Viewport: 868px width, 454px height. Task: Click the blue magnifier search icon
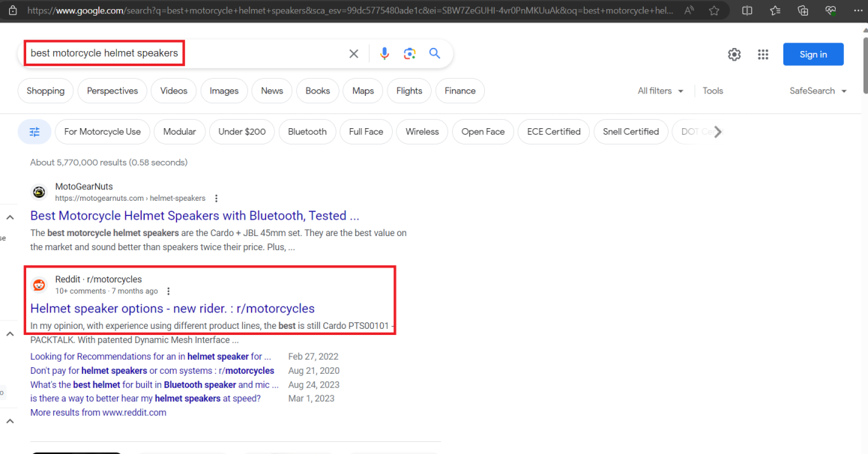tap(435, 53)
